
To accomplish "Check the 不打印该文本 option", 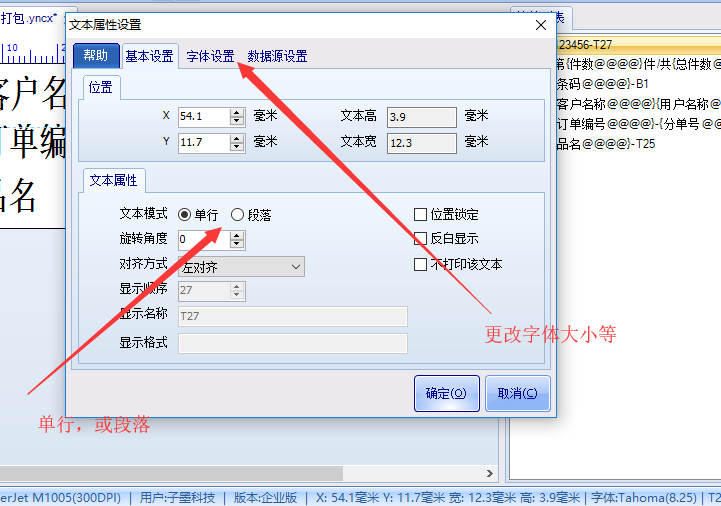I will coord(421,265).
